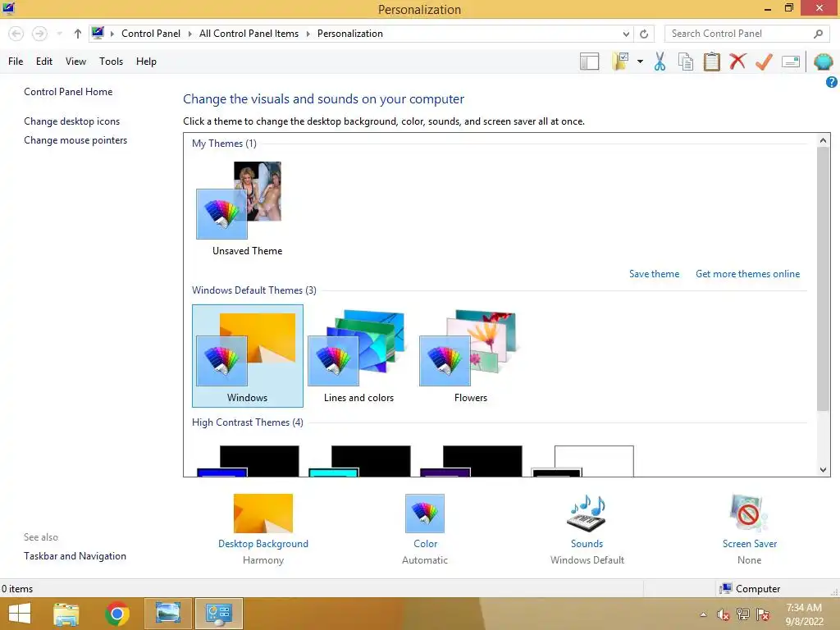Click the red X Delete toolbar icon
Screen dimensions: 840x630
[x=737, y=62]
